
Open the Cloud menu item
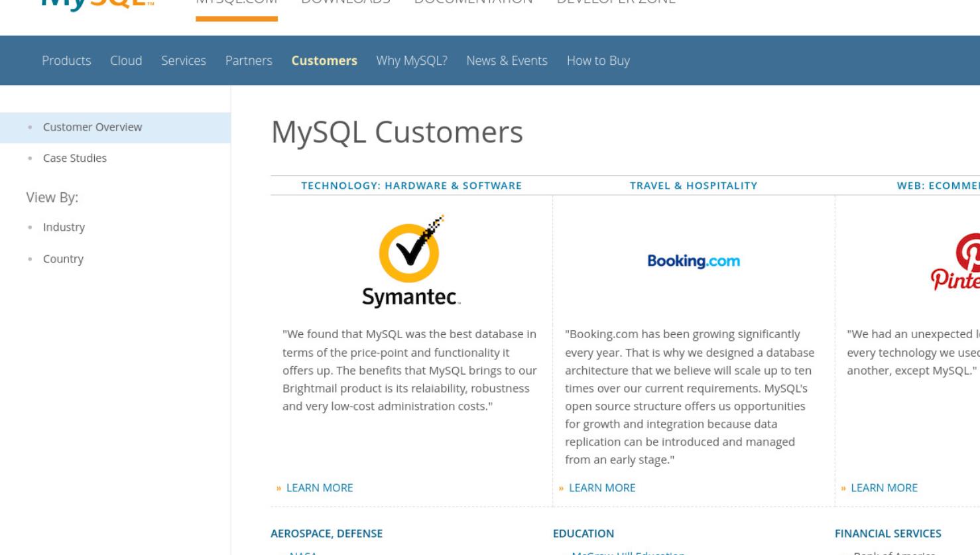(126, 60)
